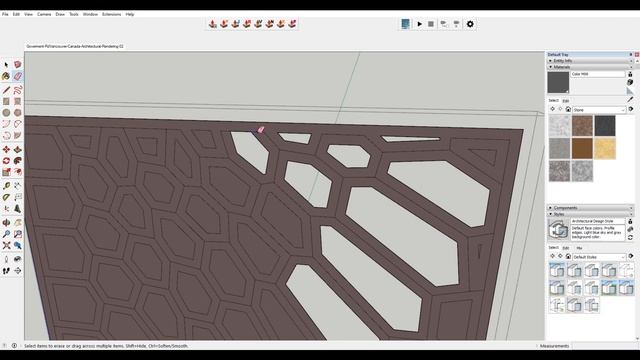The width and height of the screenshot is (640, 360).
Task: Select the Line pencil tool
Action: 6,90
